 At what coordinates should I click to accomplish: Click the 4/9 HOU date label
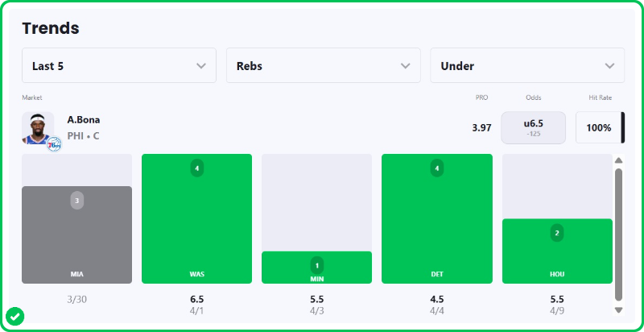click(556, 310)
